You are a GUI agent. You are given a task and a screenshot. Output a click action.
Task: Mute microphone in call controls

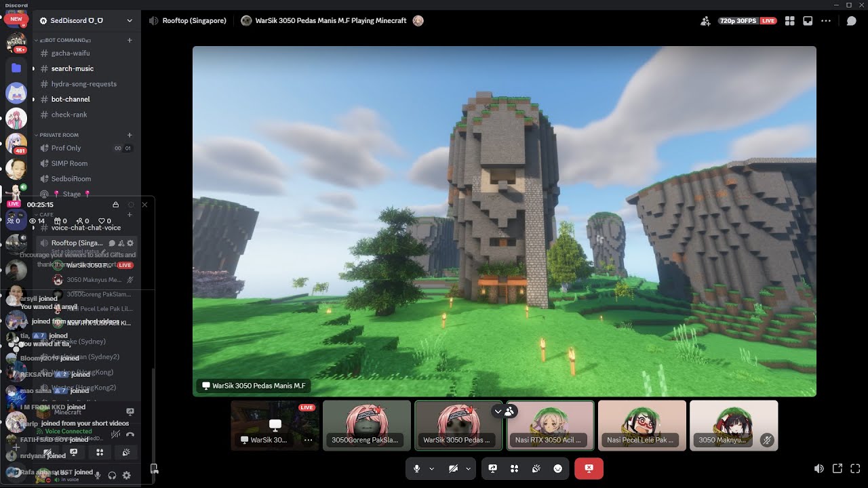click(416, 468)
